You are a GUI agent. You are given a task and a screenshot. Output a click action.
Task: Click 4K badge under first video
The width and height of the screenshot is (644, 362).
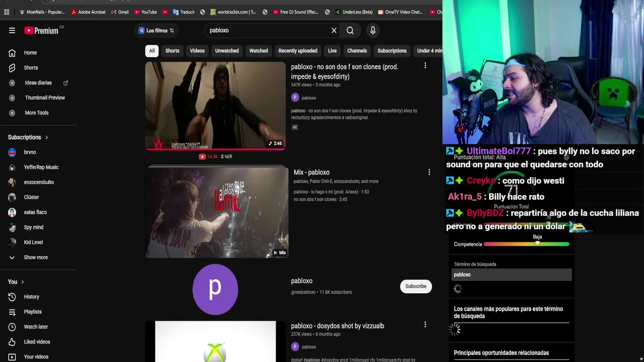click(x=295, y=127)
